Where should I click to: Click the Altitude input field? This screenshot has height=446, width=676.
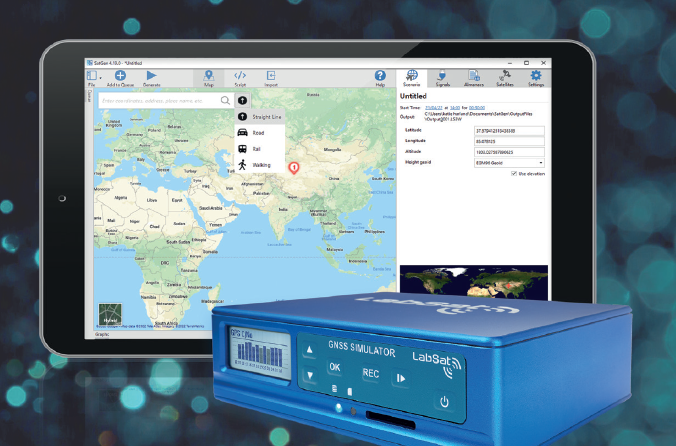(x=509, y=152)
